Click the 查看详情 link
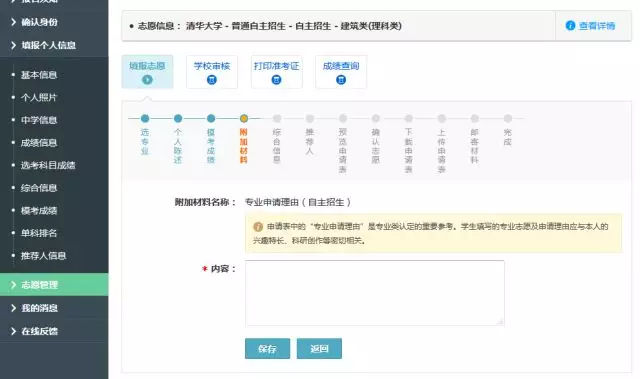 coord(597,26)
